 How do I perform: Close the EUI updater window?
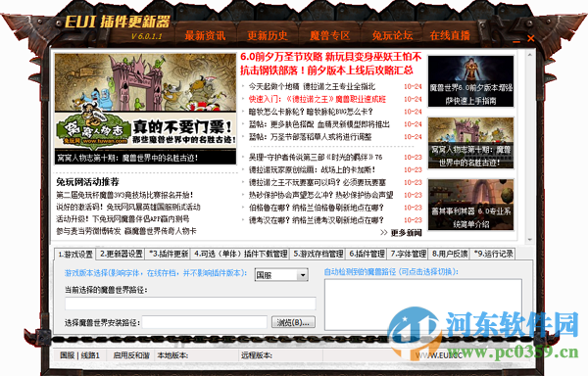[530, 38]
